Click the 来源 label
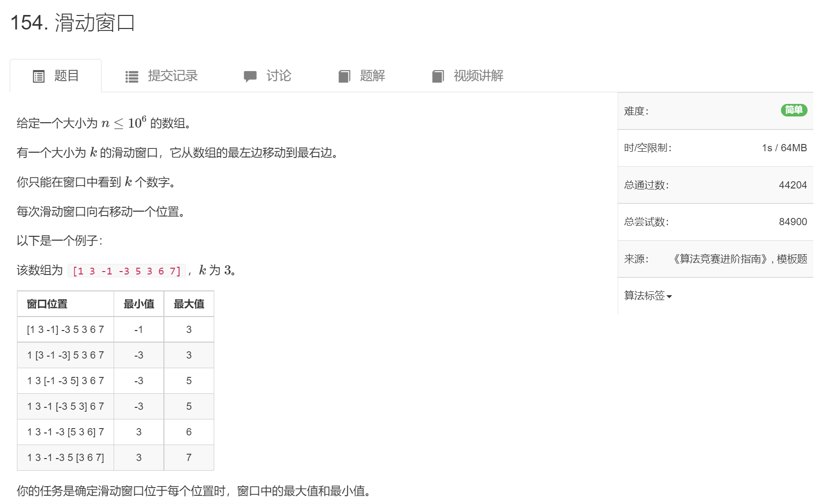The image size is (824, 504). pyautogui.click(x=636, y=259)
